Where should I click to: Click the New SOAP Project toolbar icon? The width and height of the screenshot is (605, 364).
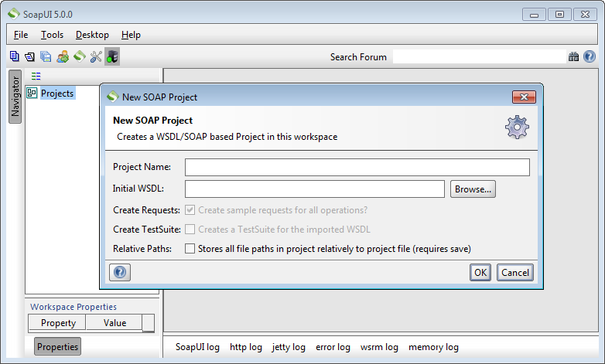click(x=14, y=56)
